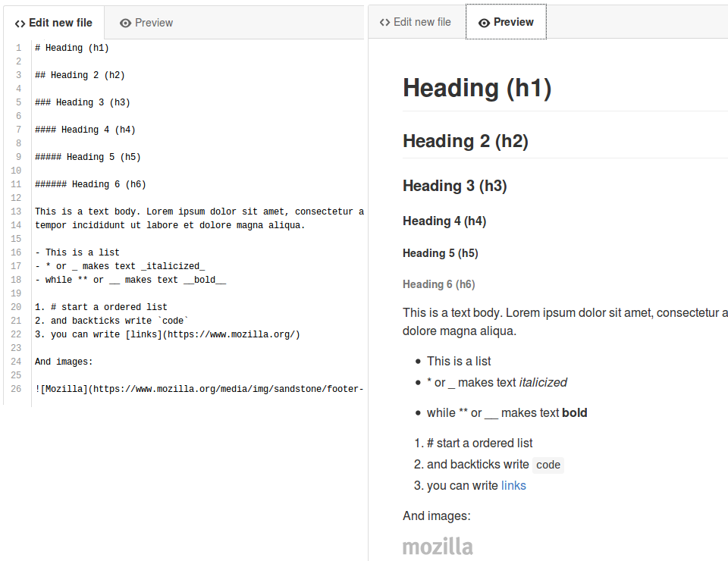The image size is (728, 561).
Task: Click the mozilla logo image in preview
Action: (x=438, y=547)
